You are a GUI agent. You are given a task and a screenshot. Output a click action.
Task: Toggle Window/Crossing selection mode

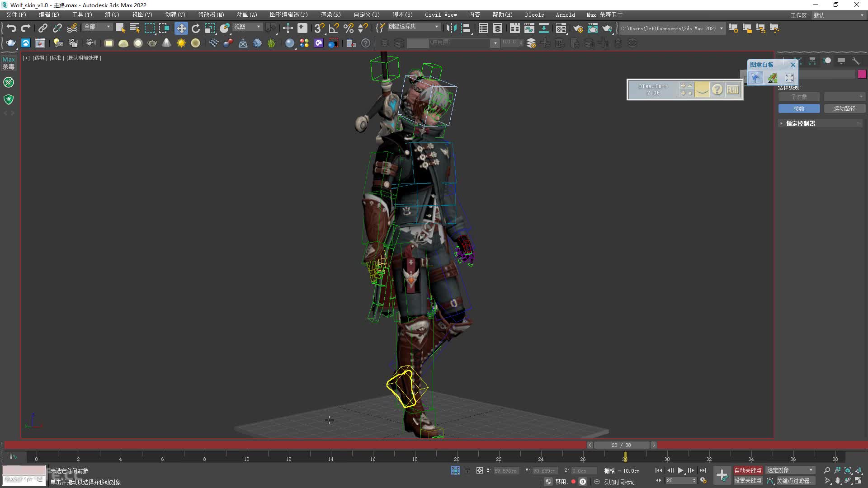164,28
